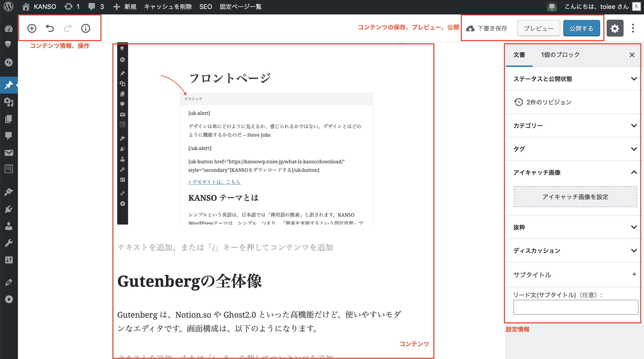Open the forms list icon in admin sidebar
Image resolution: width=644 pixels, height=359 pixels.
tap(9, 169)
